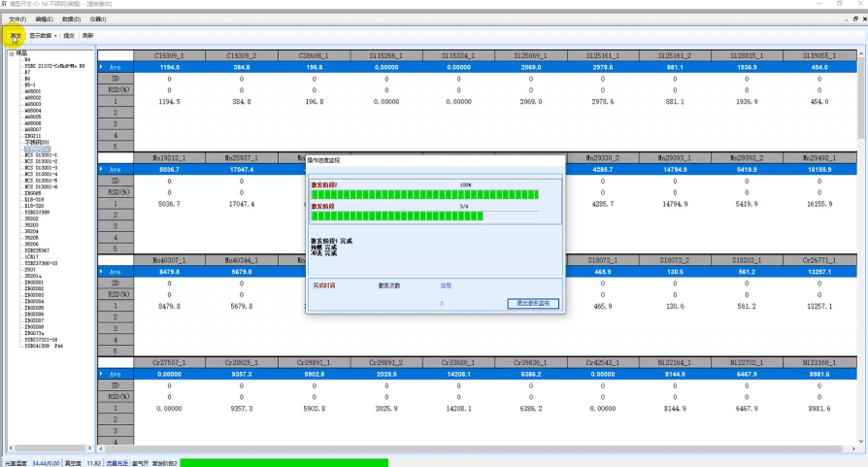
Task: Open the 仪器(I) menu
Action: (97, 18)
